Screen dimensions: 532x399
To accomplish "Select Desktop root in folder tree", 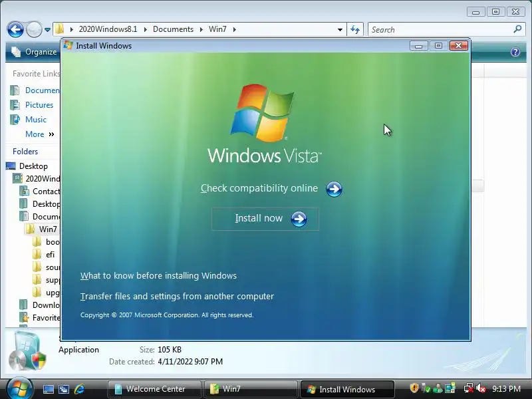I will click(27, 166).
